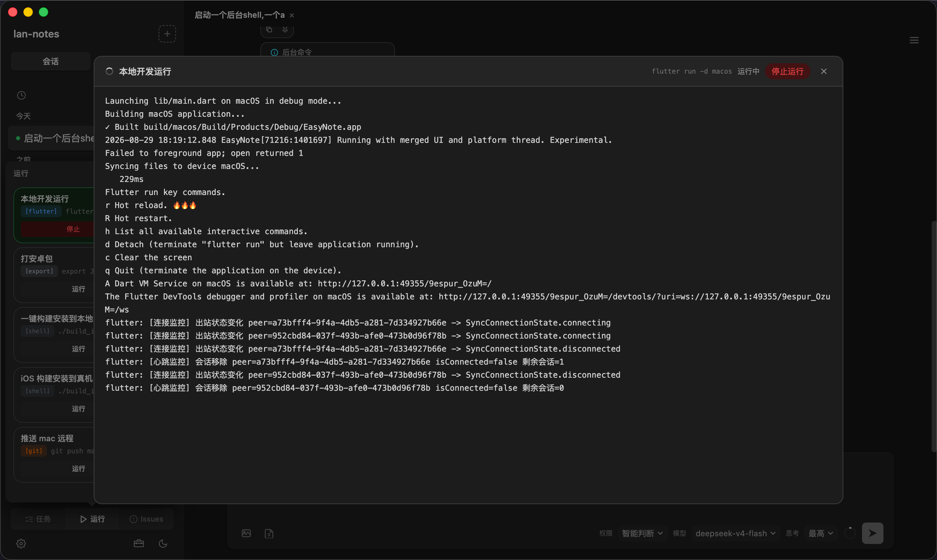Screen dimensions: 937x560
Task: Click the lan-notes project title
Action: pos(36,34)
